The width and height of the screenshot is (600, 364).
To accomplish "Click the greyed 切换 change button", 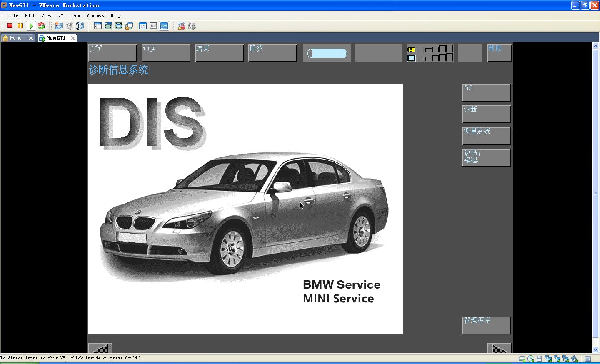I will pos(166,53).
